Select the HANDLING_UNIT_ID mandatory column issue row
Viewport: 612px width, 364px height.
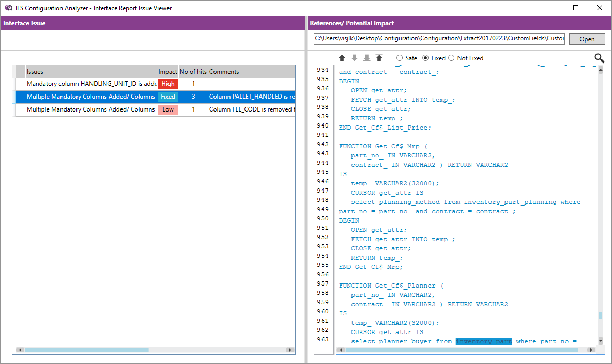(91, 84)
